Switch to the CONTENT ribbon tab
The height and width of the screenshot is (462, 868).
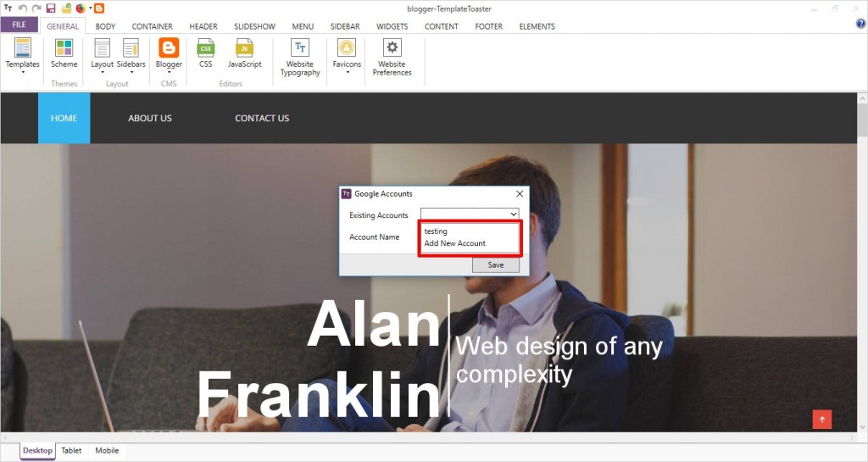point(441,26)
